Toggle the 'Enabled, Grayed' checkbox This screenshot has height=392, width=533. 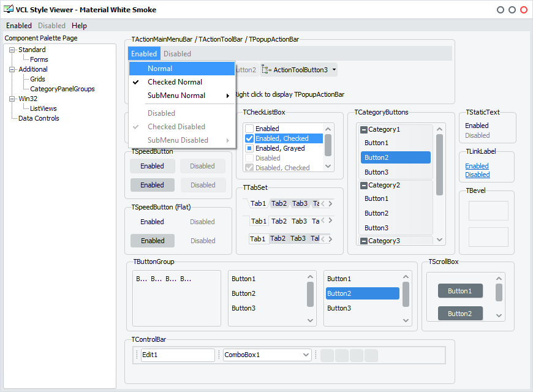coord(249,148)
